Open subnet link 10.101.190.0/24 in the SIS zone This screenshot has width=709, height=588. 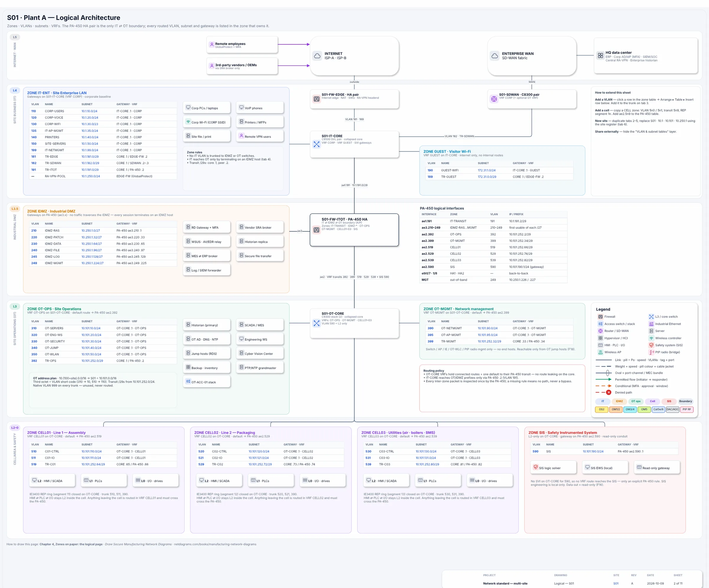[x=593, y=451]
